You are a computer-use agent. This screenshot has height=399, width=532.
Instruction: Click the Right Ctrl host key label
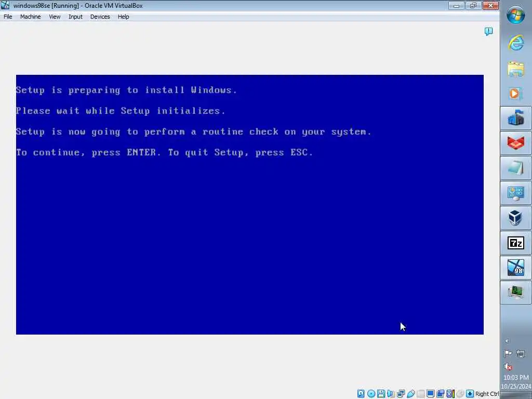pos(487,394)
